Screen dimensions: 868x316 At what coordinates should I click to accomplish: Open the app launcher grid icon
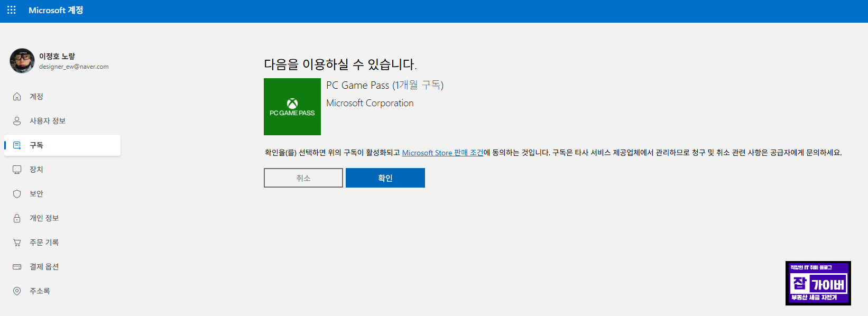coord(12,10)
